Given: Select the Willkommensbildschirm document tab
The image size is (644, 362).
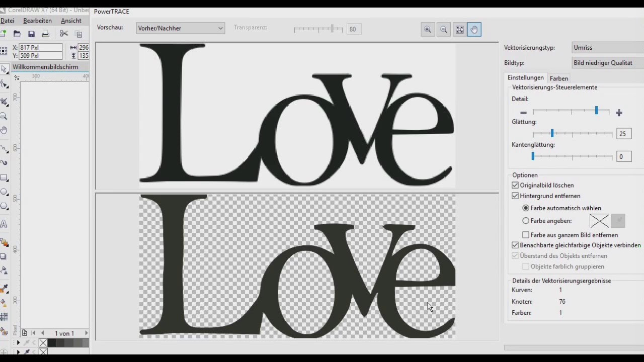Looking at the screenshot, I should pyautogui.click(x=45, y=67).
